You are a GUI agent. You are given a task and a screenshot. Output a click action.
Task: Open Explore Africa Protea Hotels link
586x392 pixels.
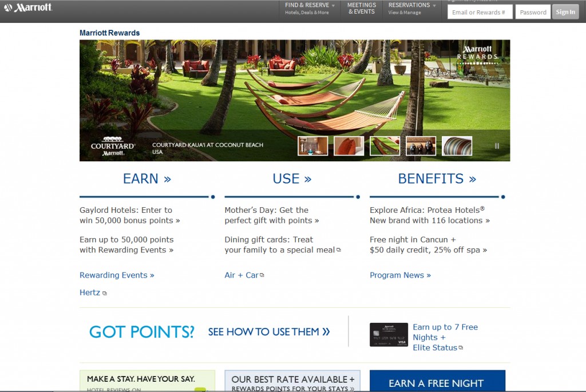[430, 215]
